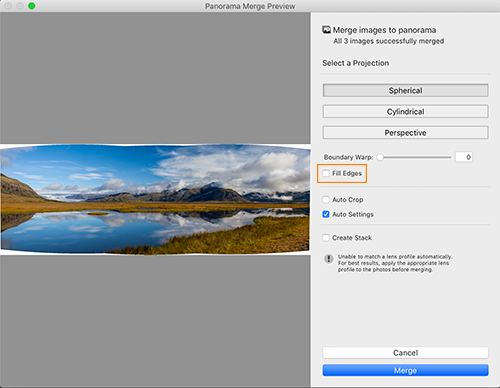Click the gray area above the panorama

(155, 78)
